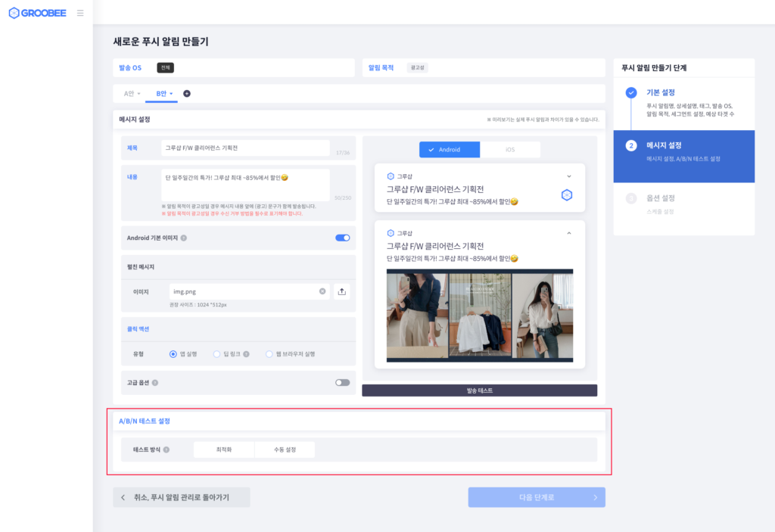775x532 pixels.
Task: Click the 클릭 액션 section label
Action: [138, 328]
